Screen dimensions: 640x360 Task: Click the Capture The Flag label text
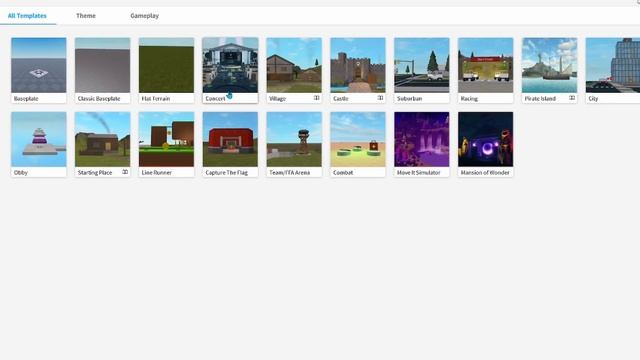click(x=227, y=173)
